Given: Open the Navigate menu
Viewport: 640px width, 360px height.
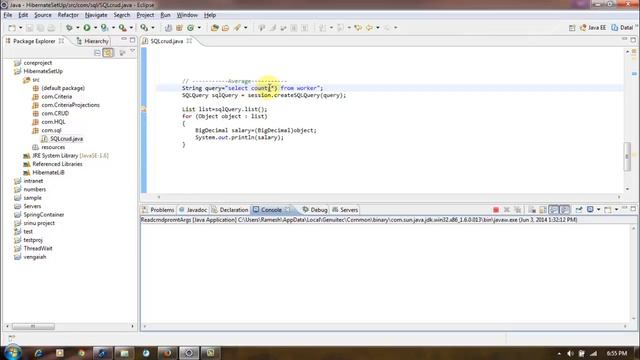Looking at the screenshot, I should click(96, 15).
